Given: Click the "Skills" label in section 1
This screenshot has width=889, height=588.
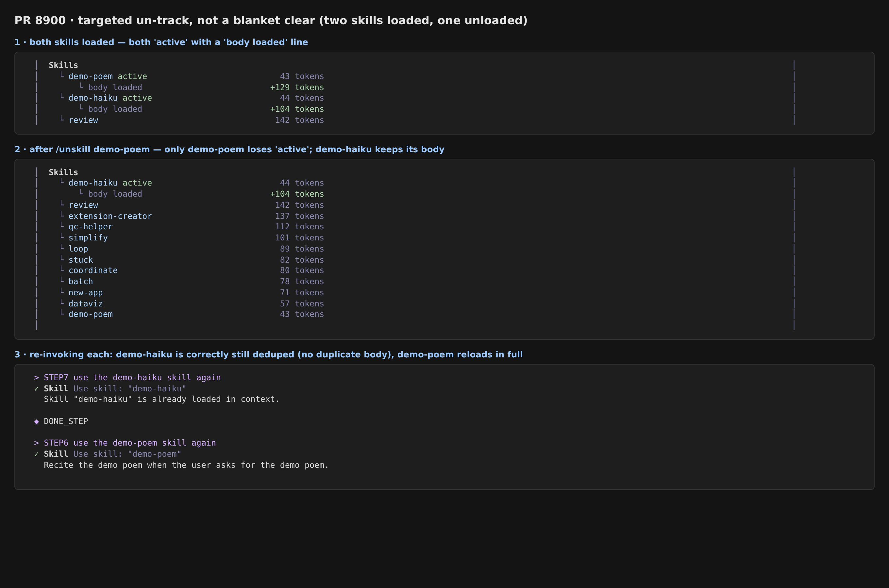Looking at the screenshot, I should (63, 65).
